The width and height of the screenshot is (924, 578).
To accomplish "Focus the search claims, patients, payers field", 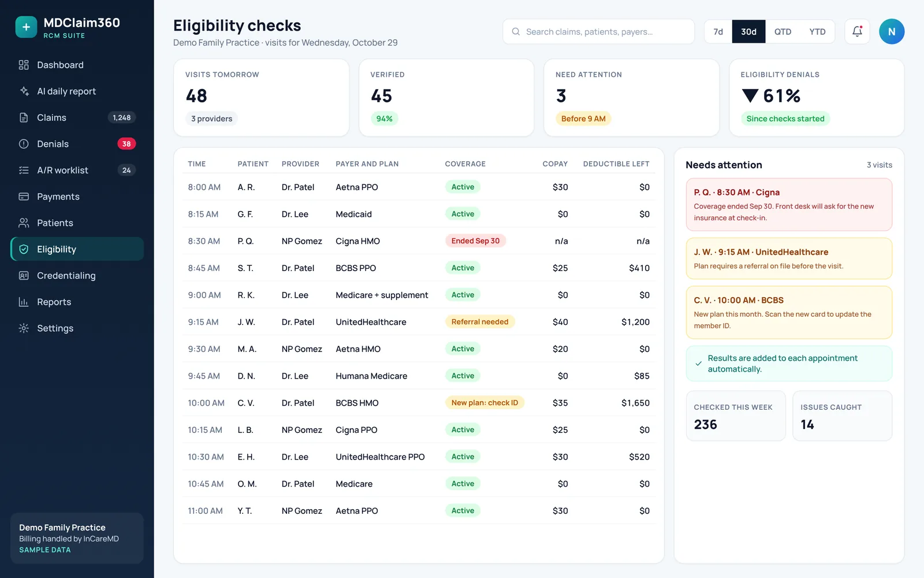I will coord(598,32).
